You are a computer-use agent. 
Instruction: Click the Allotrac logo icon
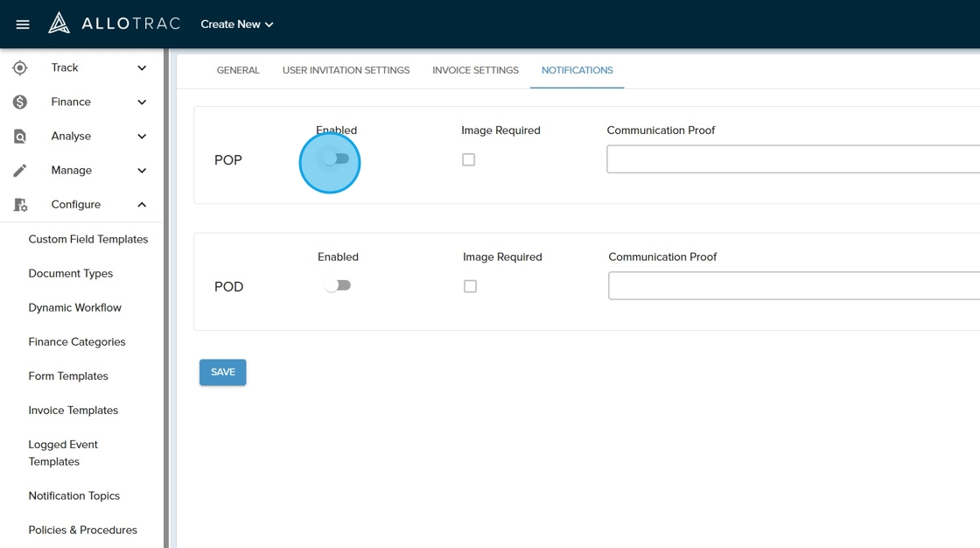tap(59, 24)
